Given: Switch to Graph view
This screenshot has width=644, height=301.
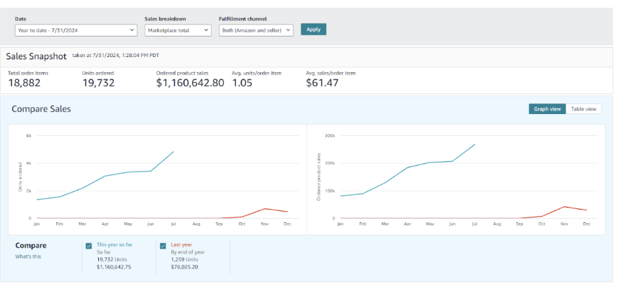Looking at the screenshot, I should click(x=546, y=109).
